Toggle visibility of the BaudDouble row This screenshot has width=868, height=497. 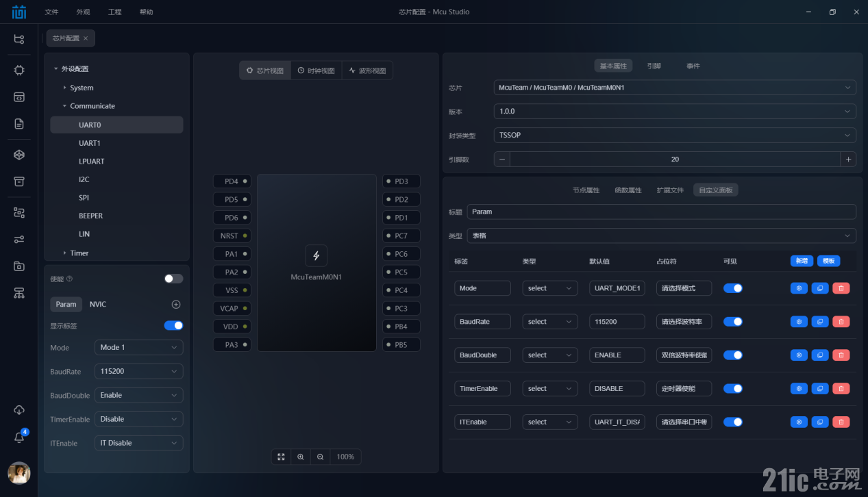(x=733, y=355)
